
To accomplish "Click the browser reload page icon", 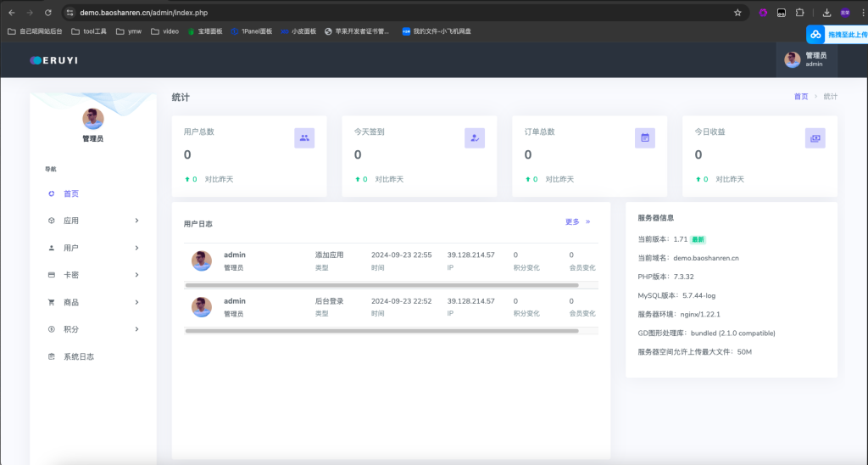I will coord(47,13).
